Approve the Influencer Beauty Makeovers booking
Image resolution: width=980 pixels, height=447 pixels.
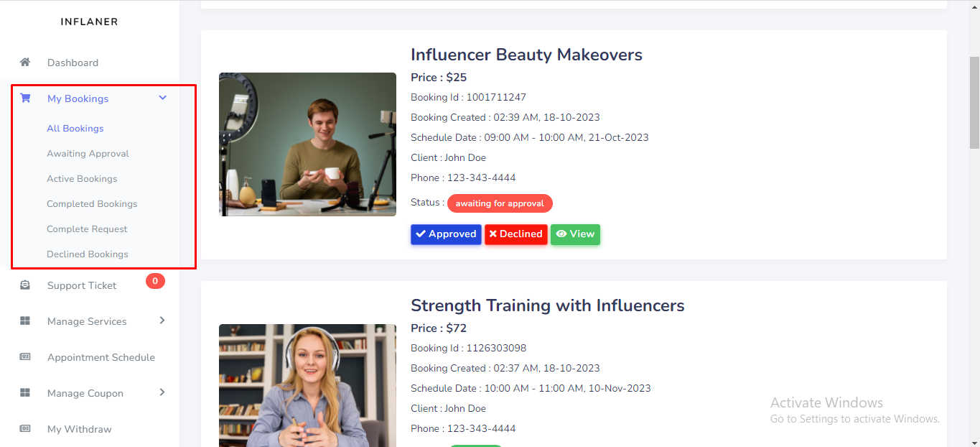[x=446, y=234]
